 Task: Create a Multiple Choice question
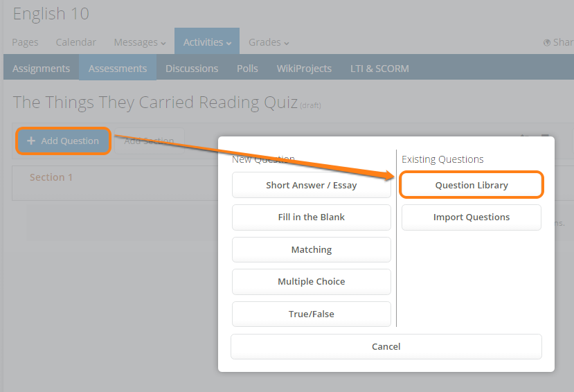312,282
